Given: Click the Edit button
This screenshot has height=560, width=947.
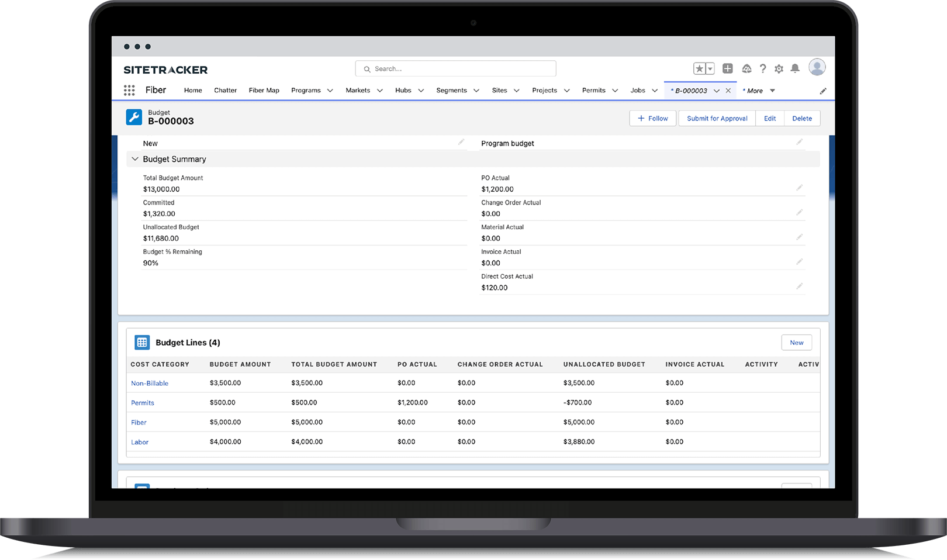Looking at the screenshot, I should [770, 118].
